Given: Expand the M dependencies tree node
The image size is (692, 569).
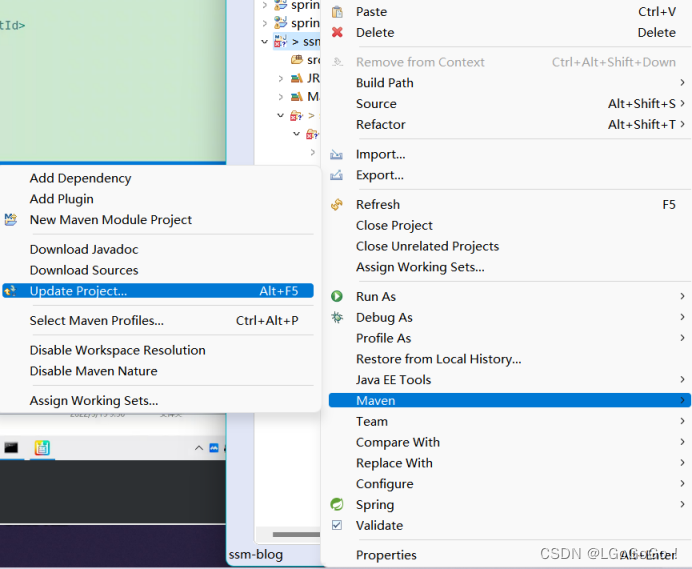Looking at the screenshot, I should tap(281, 97).
